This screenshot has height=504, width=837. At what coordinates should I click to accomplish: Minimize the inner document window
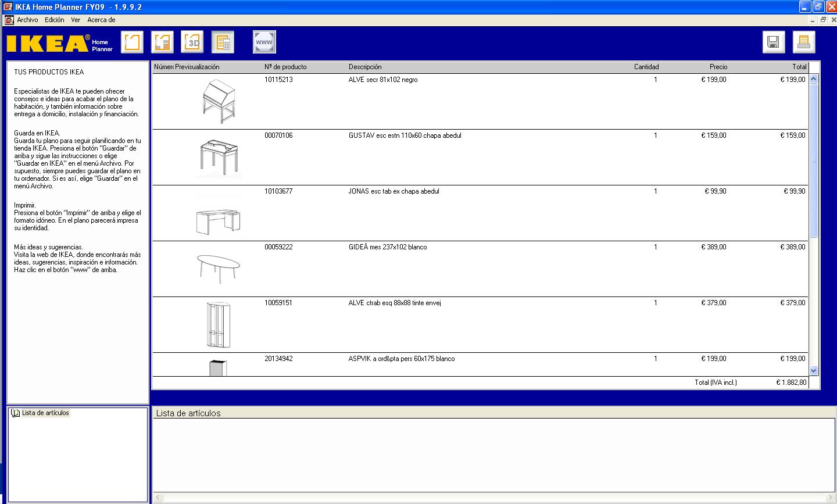point(814,20)
